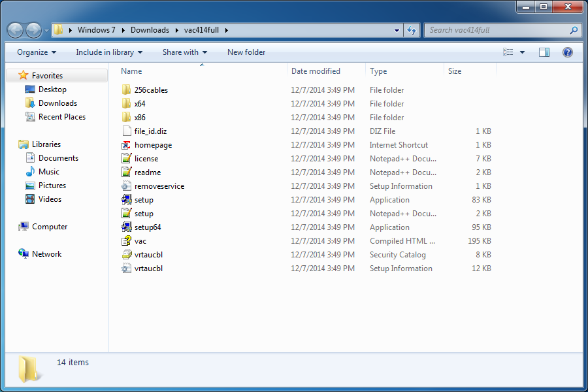Select Libraries in the navigation pane
Viewport: 588px width, 392px height.
point(46,144)
